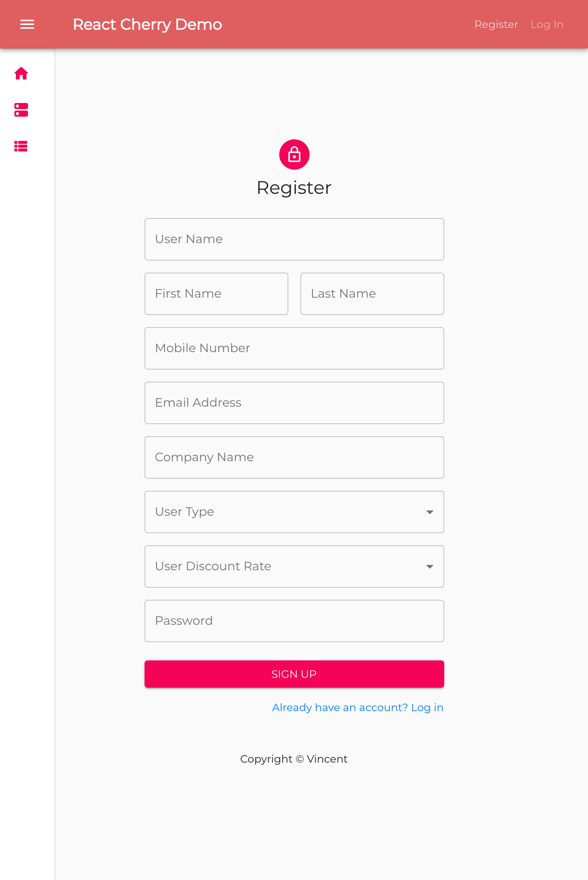Image resolution: width=588 pixels, height=880 pixels.
Task: Follow the 'Already have an account? Log in' link
Action: [x=358, y=707]
